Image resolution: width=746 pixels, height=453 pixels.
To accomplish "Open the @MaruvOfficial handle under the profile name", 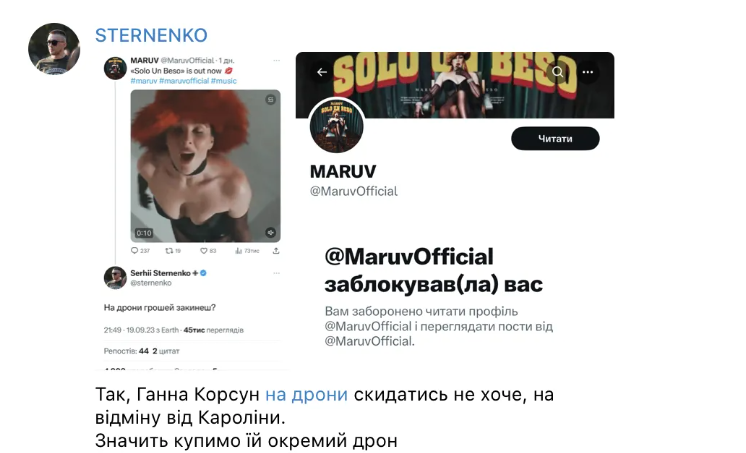I will click(353, 191).
